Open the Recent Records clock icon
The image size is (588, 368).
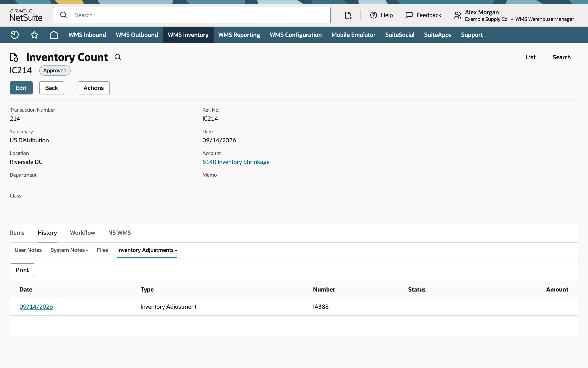(14, 35)
